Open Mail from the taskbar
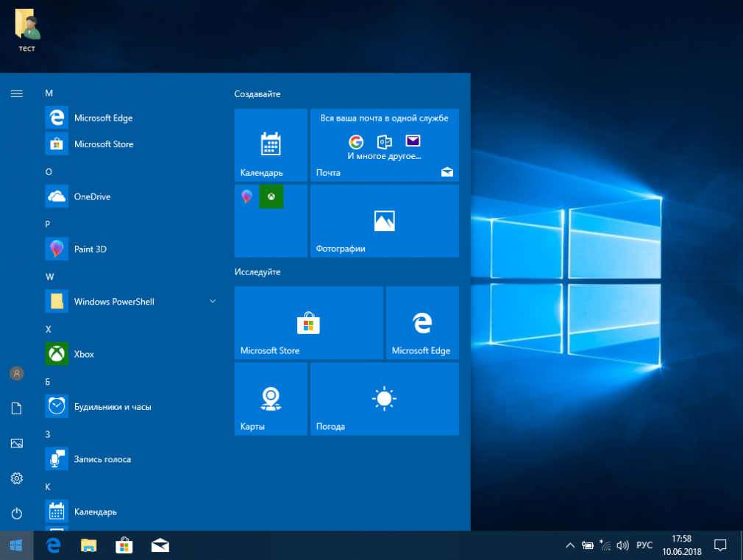 pos(160,546)
